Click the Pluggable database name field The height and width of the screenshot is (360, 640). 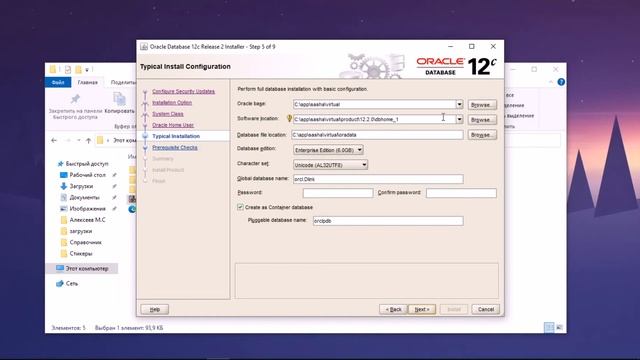coord(388,221)
